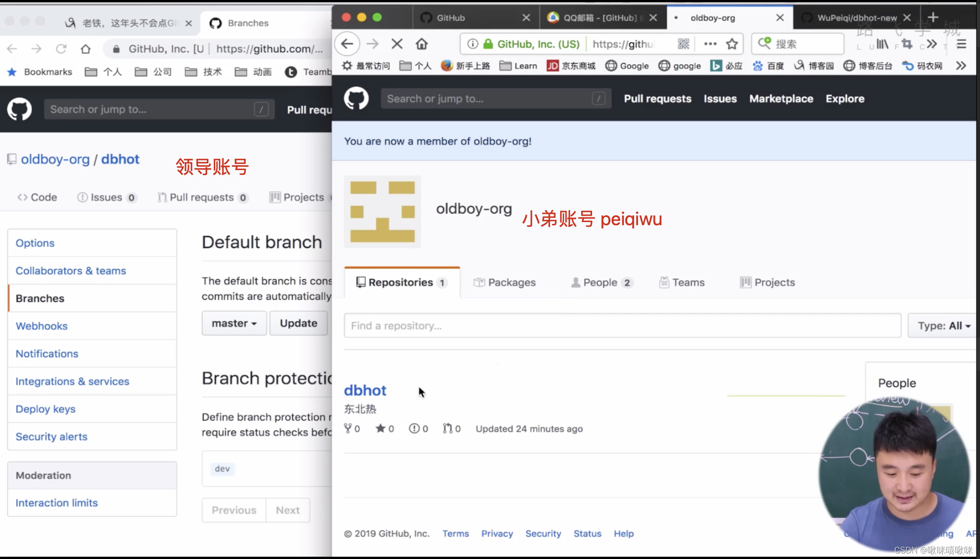Open 个人 folder in Chrome bookmarks bar
Screen dimensions: 980x559
pos(103,72)
